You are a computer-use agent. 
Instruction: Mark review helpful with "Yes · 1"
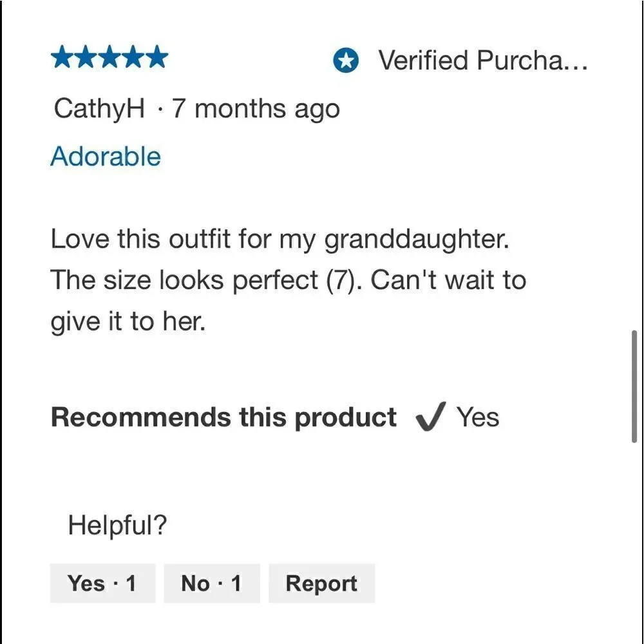(102, 583)
